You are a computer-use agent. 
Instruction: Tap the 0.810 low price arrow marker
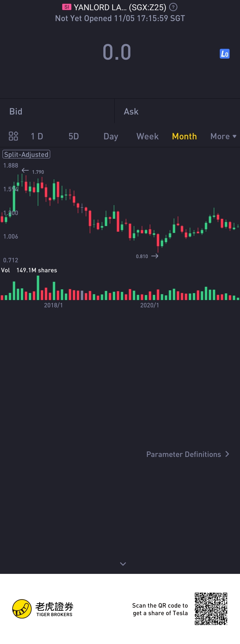[x=147, y=256]
